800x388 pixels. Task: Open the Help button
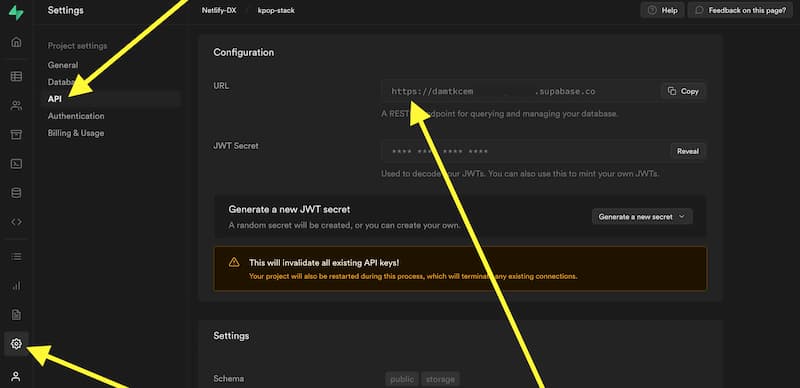[662, 10]
